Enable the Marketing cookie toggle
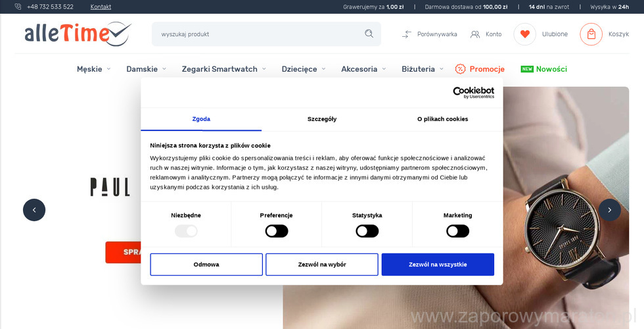This screenshot has width=644, height=329. [457, 231]
